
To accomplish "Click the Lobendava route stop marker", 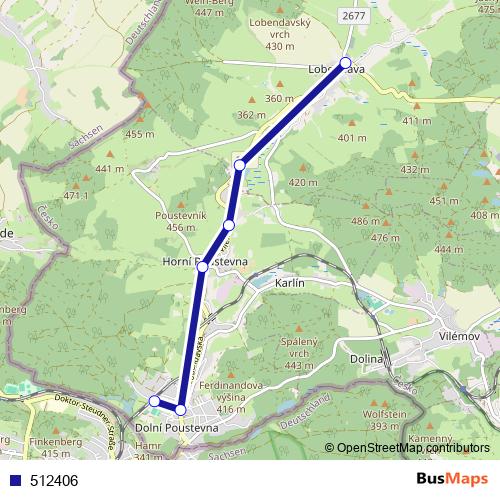I will tap(346, 63).
